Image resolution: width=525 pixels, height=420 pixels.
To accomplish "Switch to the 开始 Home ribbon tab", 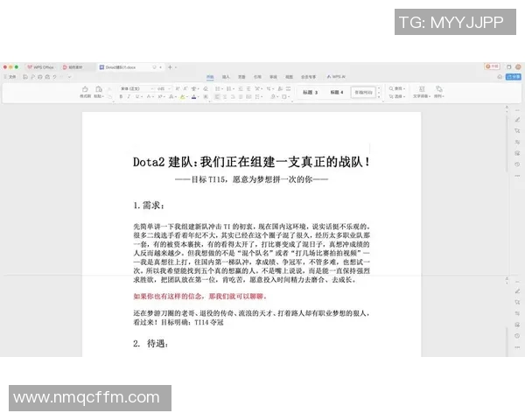I will click(x=210, y=77).
